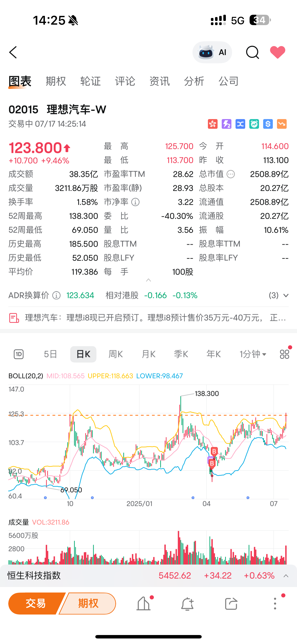Image resolution: width=297 pixels, height=644 pixels.
Task: Open the 公司 company tab
Action: tap(228, 82)
